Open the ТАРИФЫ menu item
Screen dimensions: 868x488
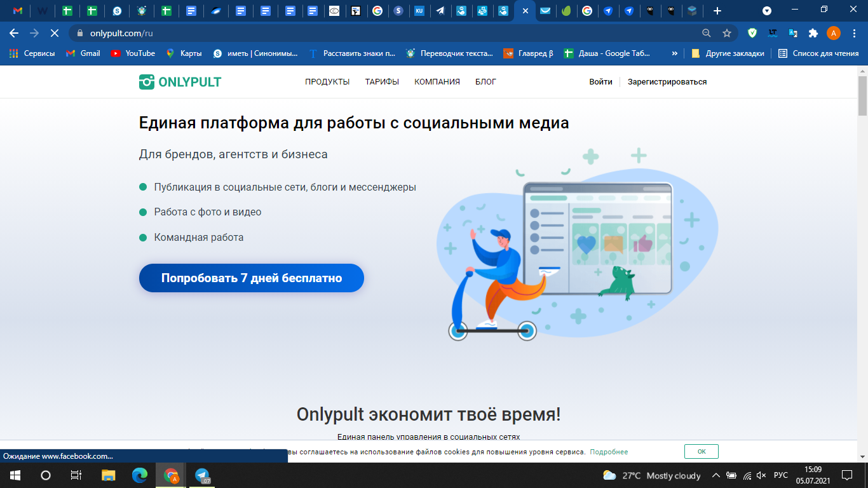[382, 82]
